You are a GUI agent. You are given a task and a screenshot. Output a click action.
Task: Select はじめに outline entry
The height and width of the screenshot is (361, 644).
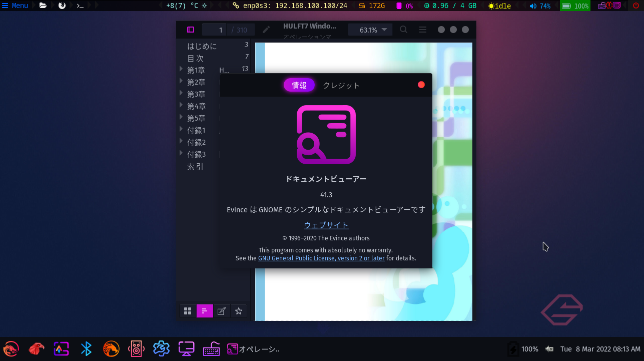pos(202,46)
